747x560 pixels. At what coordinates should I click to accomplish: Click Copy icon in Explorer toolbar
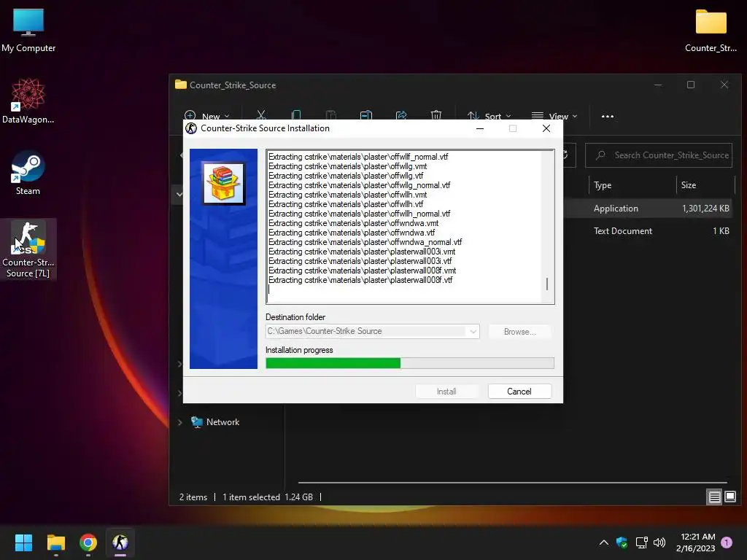click(x=296, y=116)
